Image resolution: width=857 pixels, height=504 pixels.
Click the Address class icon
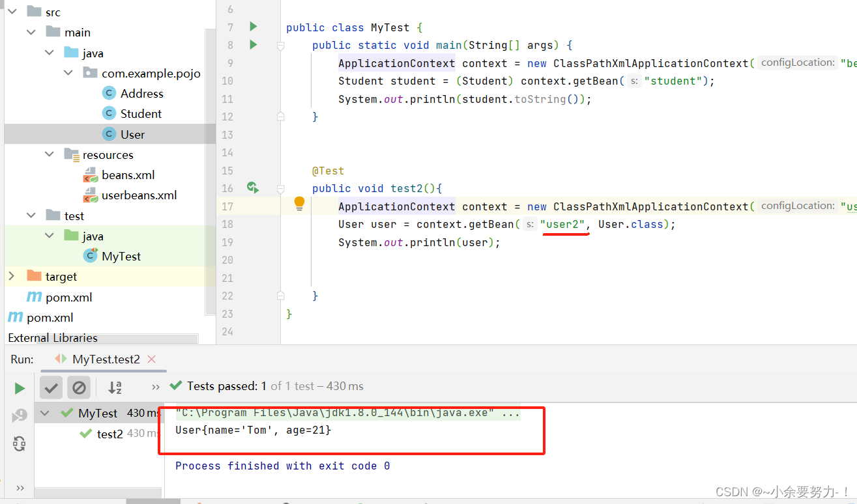(109, 93)
